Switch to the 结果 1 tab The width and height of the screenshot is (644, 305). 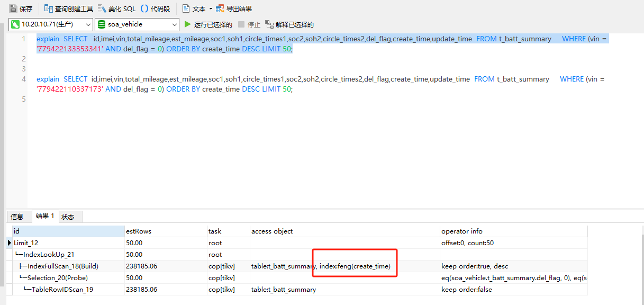[45, 216]
